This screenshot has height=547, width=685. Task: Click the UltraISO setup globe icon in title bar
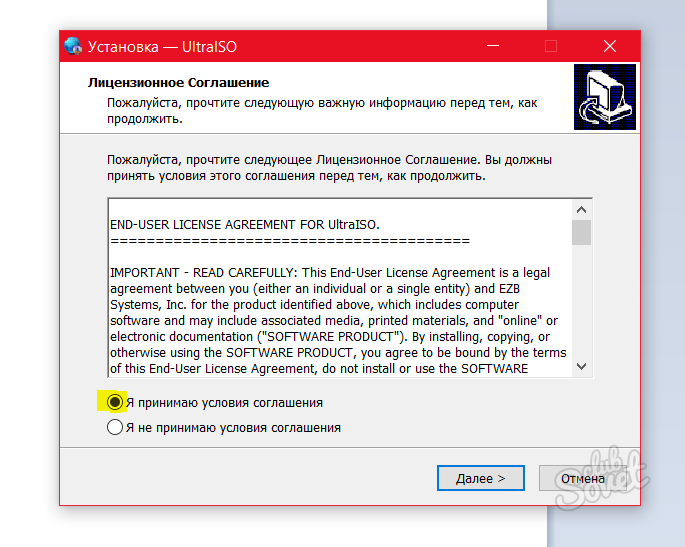tap(73, 47)
